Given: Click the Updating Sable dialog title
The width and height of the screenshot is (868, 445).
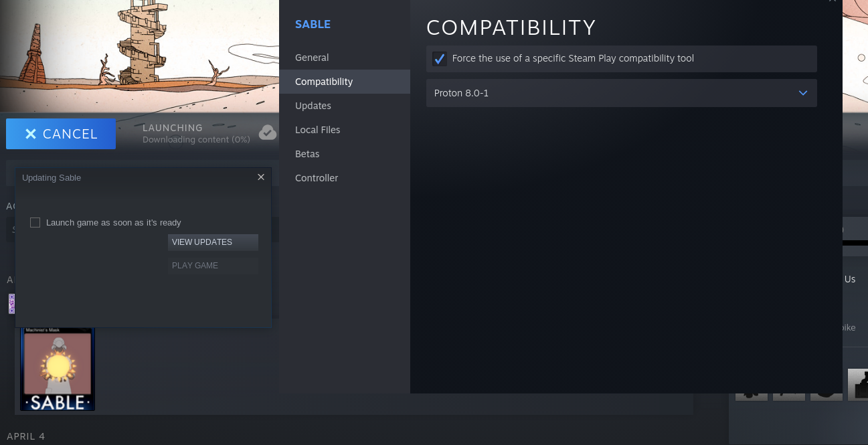Looking at the screenshot, I should [x=52, y=178].
